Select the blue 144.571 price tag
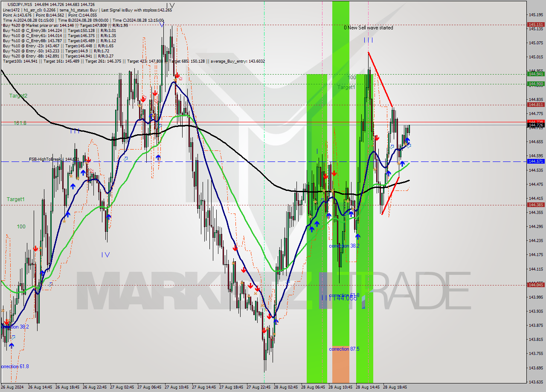The image size is (546, 392). coord(536,161)
